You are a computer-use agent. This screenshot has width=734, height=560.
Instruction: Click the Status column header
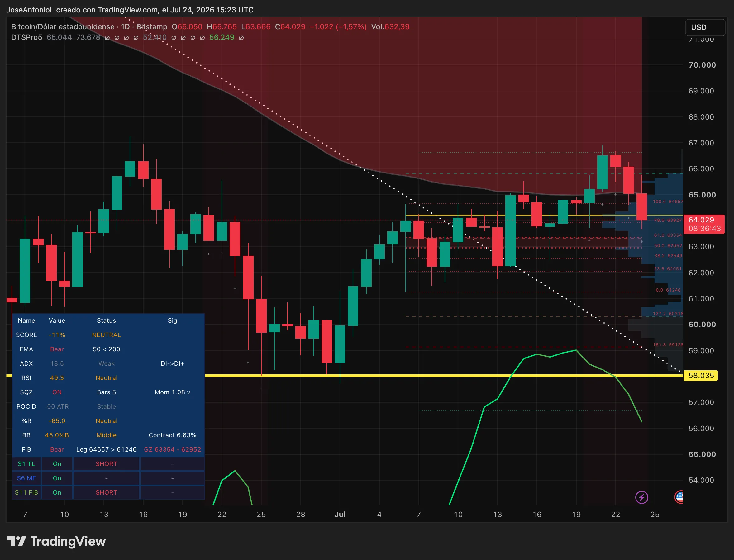tap(106, 321)
